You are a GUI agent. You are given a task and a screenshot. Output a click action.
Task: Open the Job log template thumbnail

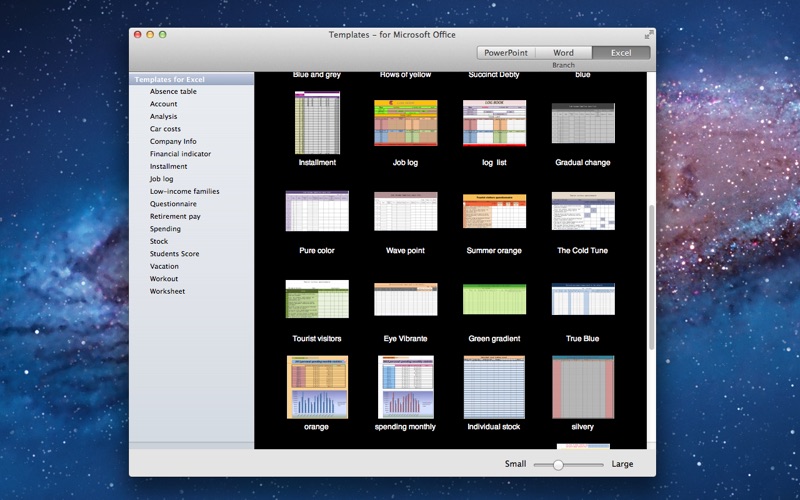coord(406,123)
